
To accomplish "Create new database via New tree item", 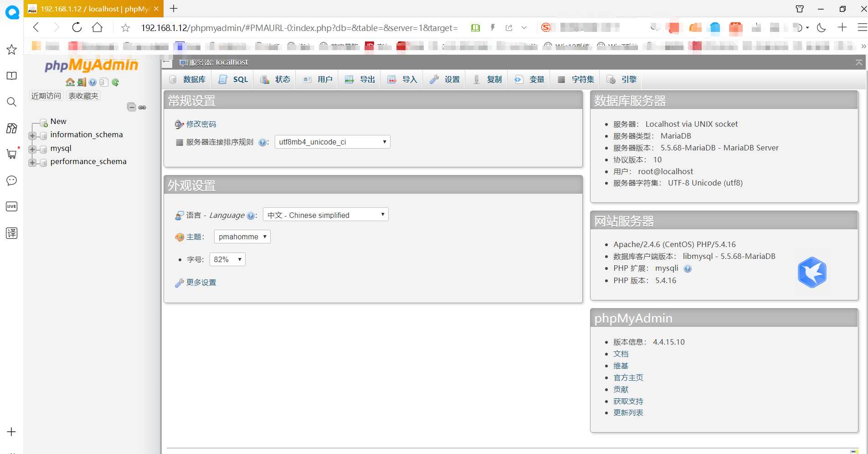I will [58, 121].
